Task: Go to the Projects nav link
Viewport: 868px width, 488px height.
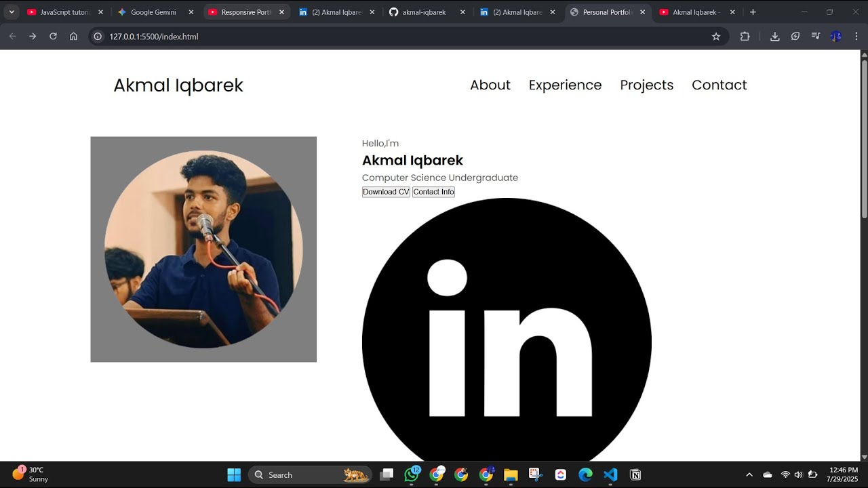Action: [x=647, y=85]
